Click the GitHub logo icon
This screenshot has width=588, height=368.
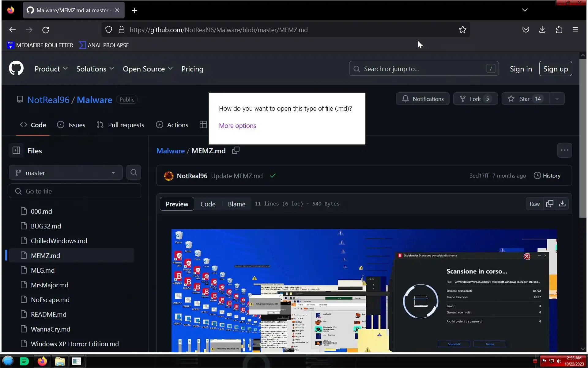click(x=16, y=68)
